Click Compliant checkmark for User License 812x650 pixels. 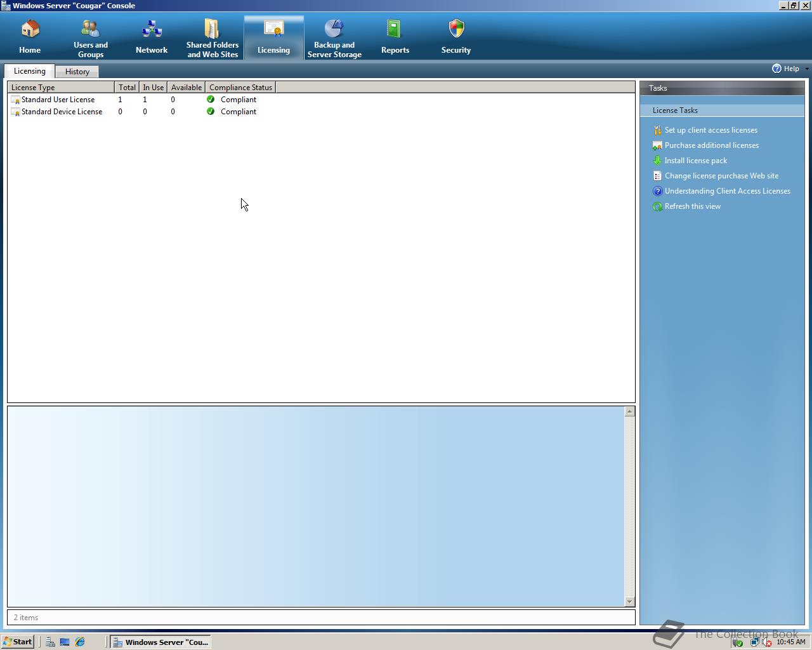(211, 99)
